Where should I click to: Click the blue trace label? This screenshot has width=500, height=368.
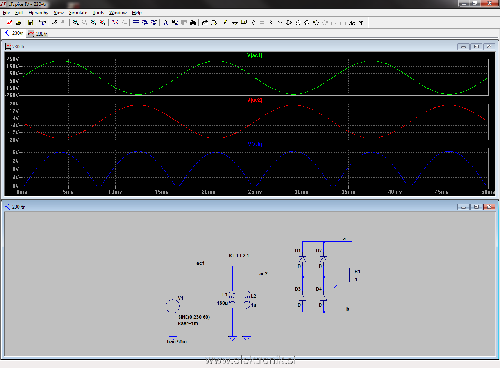pos(255,144)
